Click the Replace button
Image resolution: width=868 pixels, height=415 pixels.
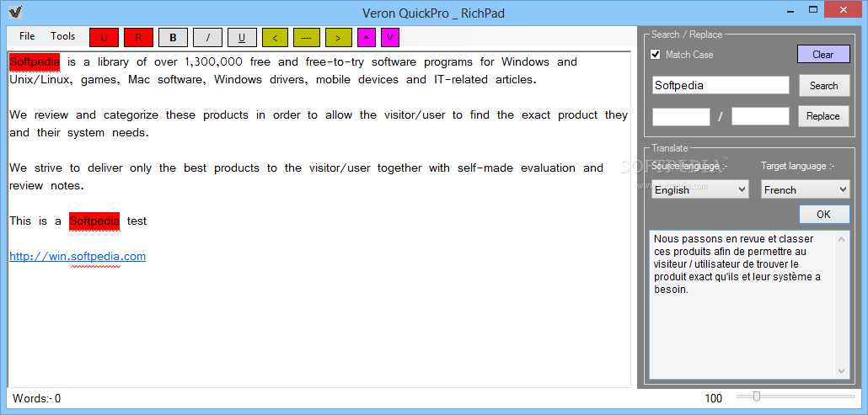823,116
